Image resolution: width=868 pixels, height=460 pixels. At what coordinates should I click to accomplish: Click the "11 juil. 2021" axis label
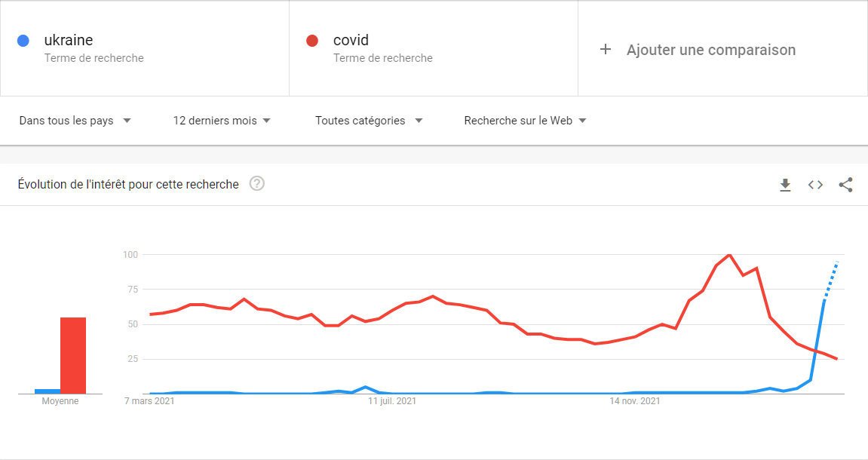point(392,402)
